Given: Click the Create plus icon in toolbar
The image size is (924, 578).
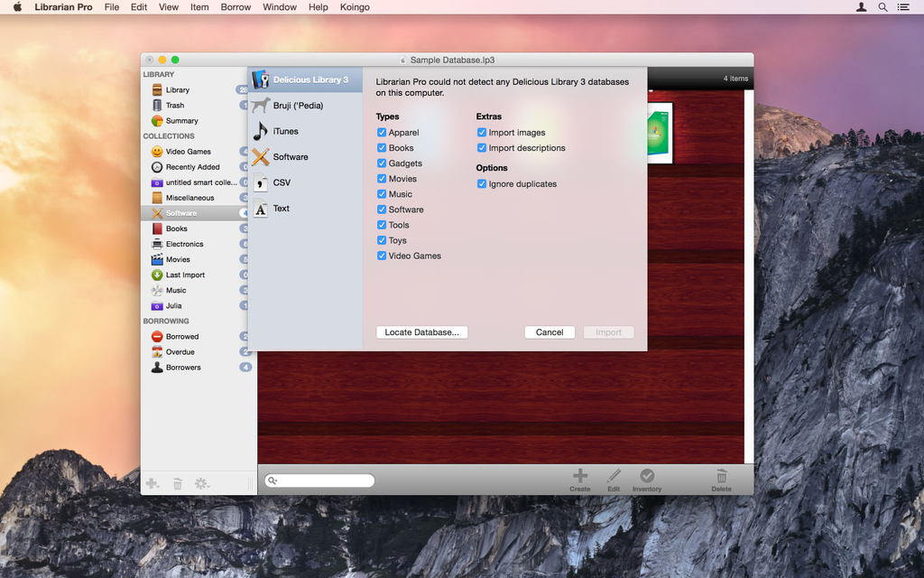Looking at the screenshot, I should (580, 476).
